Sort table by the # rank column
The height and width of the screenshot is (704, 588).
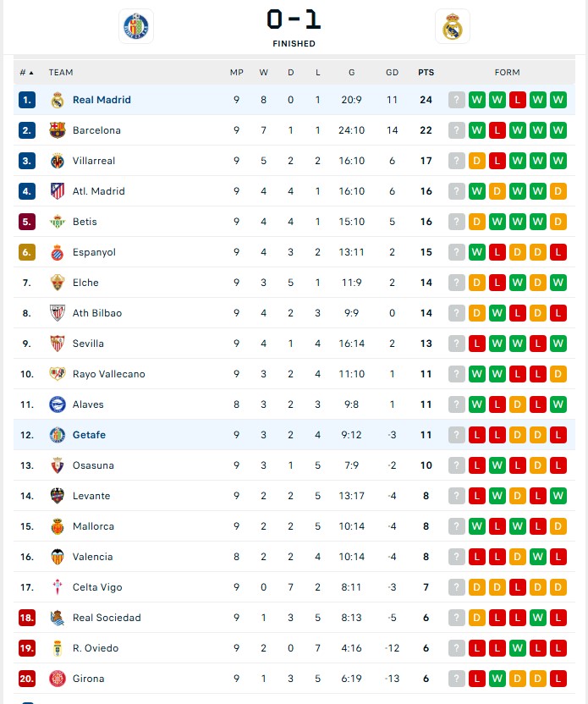(27, 73)
